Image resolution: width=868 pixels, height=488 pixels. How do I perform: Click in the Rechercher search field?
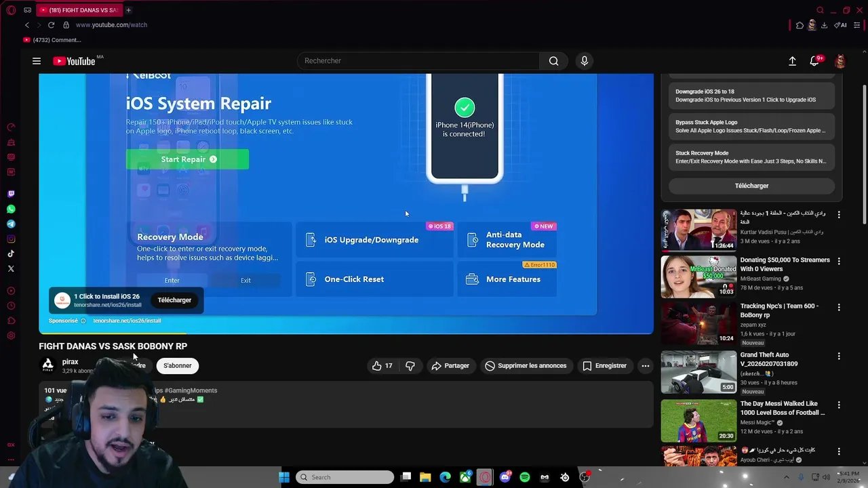[418, 61]
